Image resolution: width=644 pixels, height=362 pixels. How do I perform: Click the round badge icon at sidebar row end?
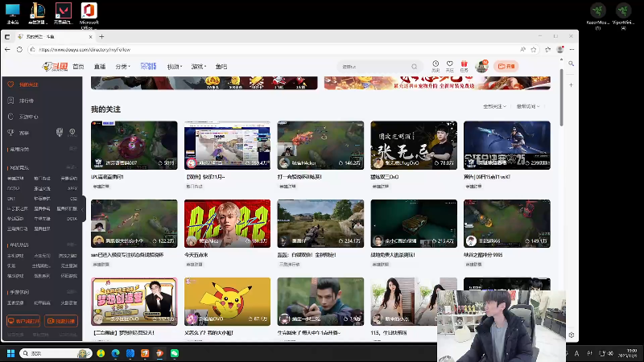(x=72, y=132)
